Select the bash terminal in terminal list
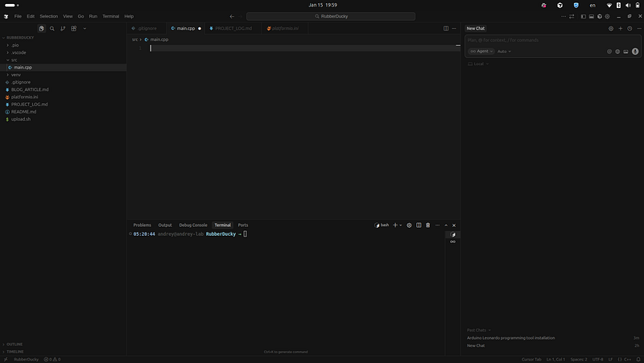Viewport: 644px width, 363px height. click(x=452, y=234)
